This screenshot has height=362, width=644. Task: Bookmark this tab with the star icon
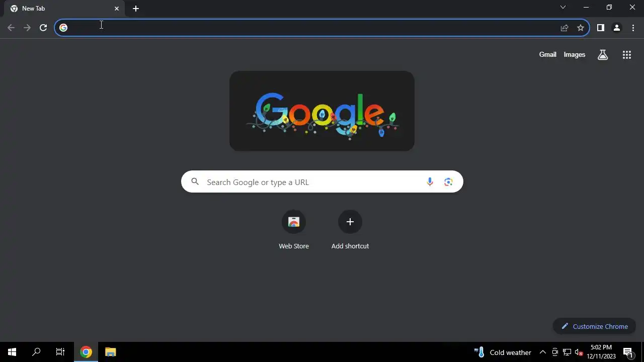pos(581,28)
